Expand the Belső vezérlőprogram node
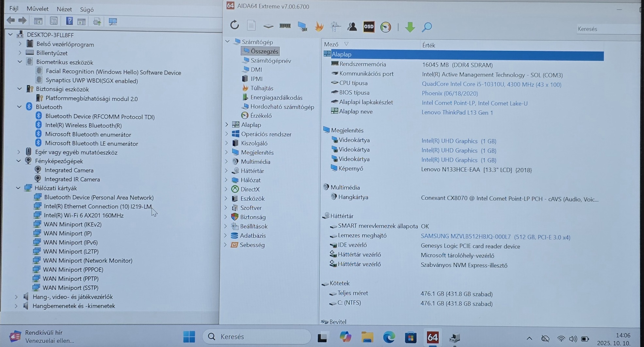 tap(20, 44)
